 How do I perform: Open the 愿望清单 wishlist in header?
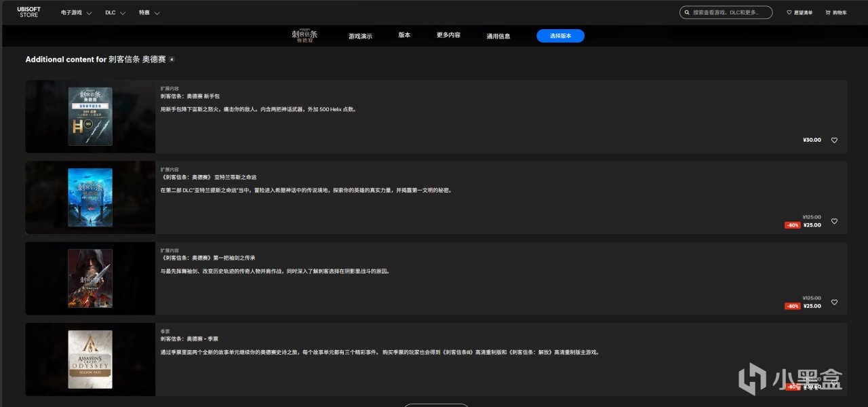coord(800,12)
